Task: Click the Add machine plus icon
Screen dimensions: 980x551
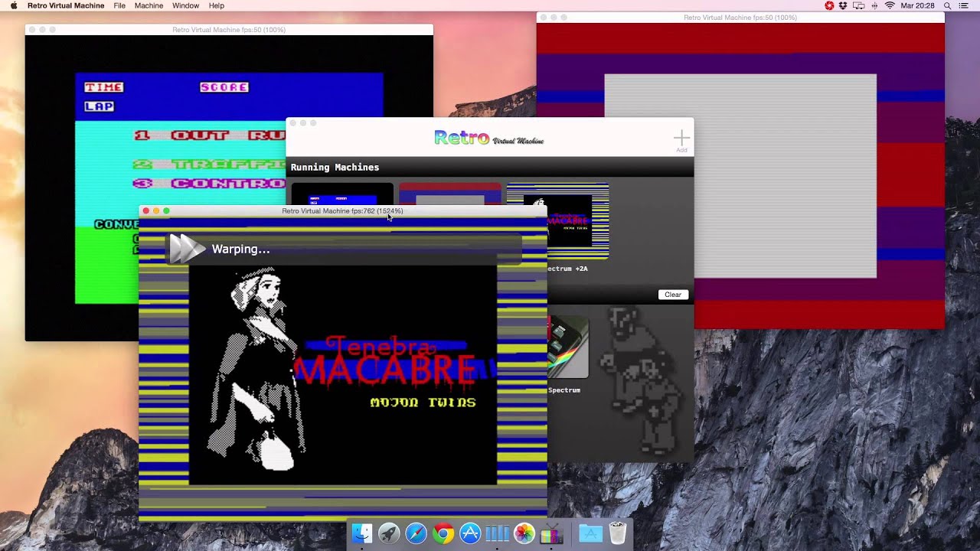Action: (x=681, y=139)
